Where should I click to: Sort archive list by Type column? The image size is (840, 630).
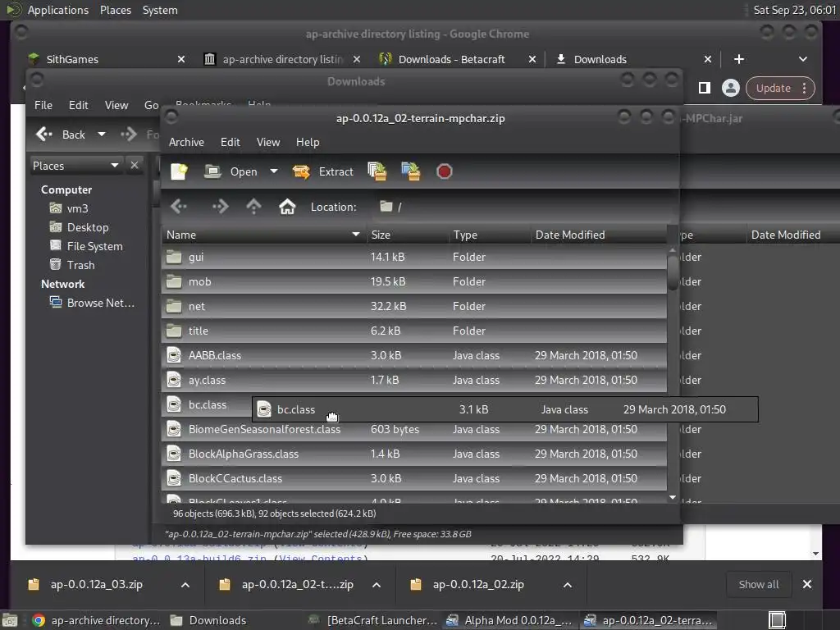click(490, 235)
